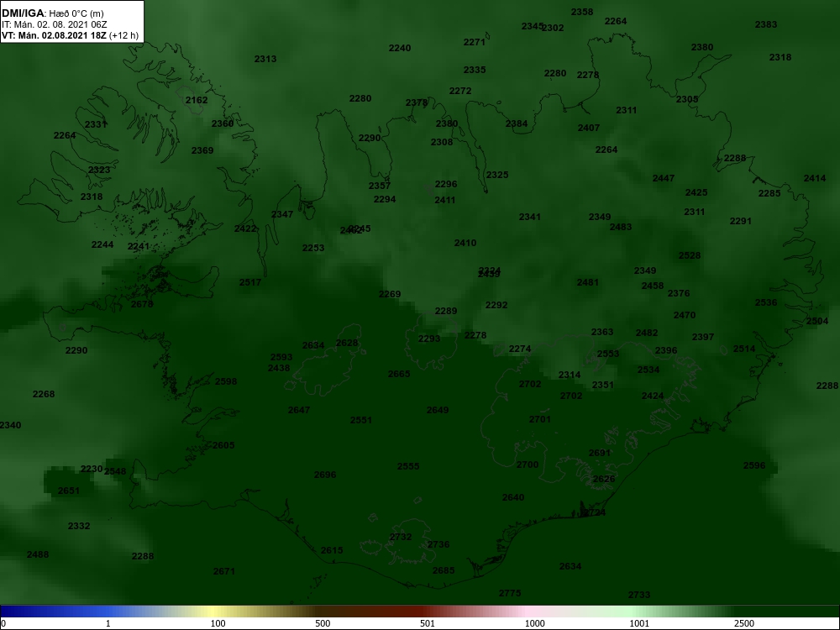Click the legend label '1000'
The width and height of the screenshot is (840, 630).
tap(534, 623)
